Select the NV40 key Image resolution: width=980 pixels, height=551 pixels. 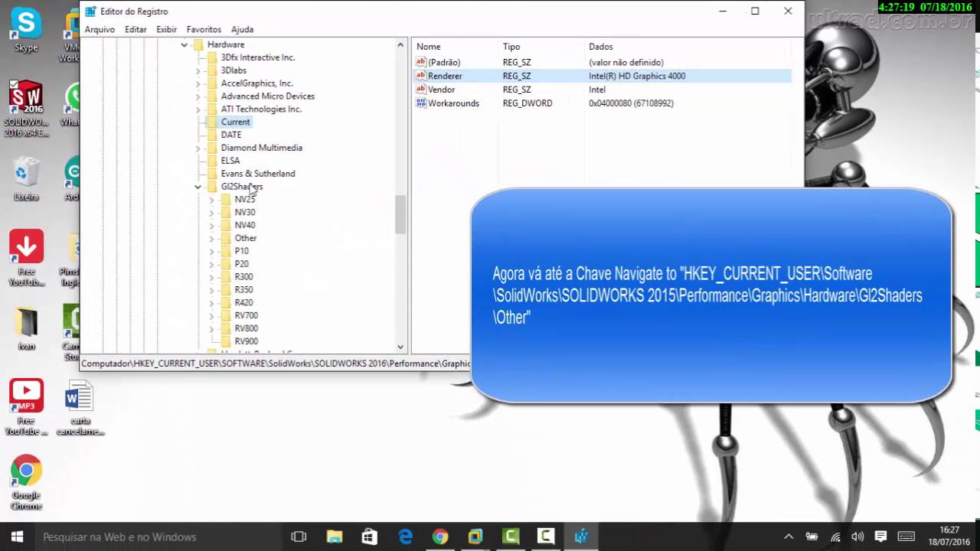coord(245,225)
